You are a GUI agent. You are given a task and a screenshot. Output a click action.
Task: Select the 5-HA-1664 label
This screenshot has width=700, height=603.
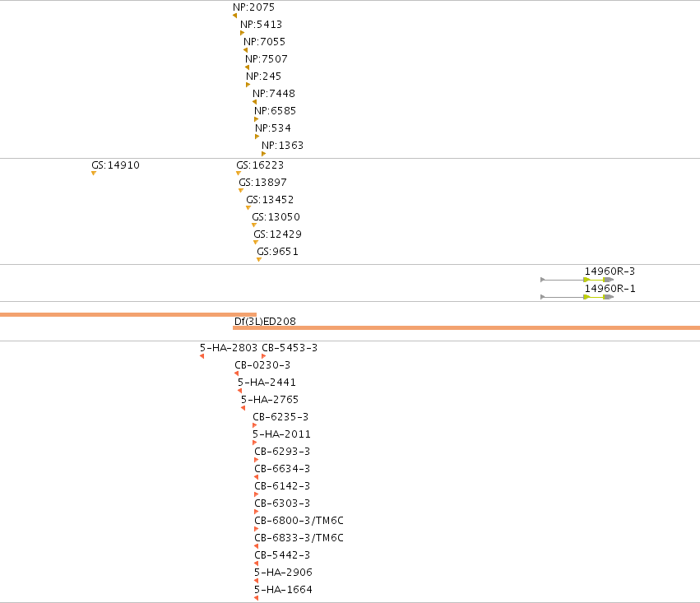coord(283,590)
